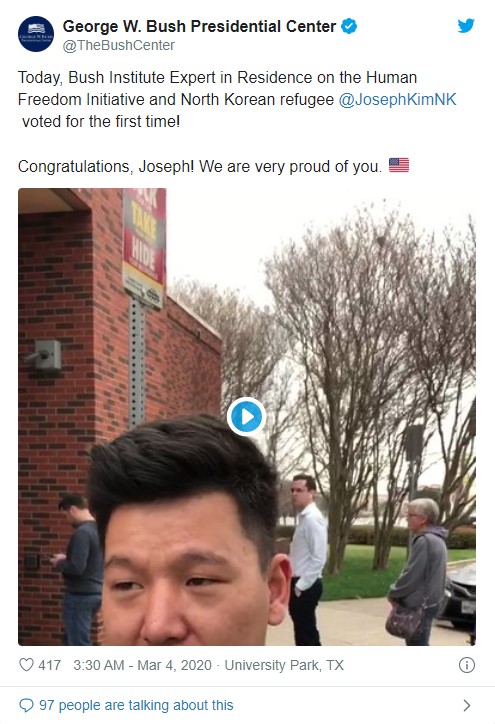Click George W. Bush Presidential Center name
This screenshot has height=724, width=495.
199,26
